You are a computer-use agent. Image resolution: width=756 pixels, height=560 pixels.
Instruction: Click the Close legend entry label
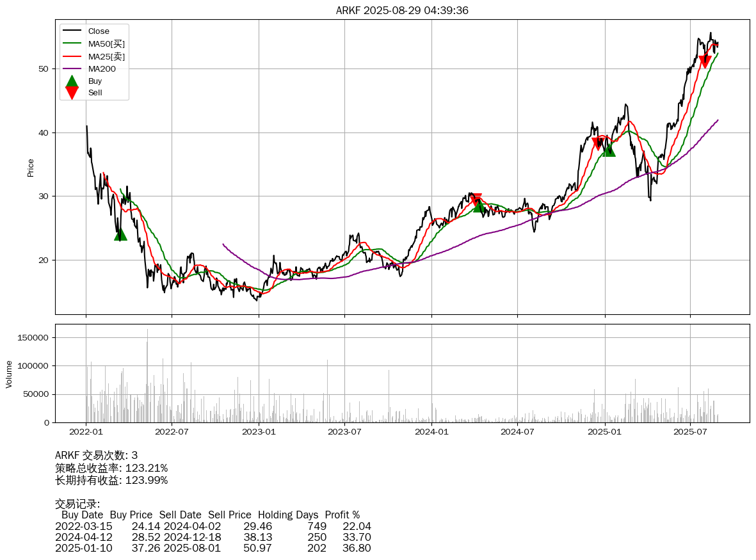point(99,31)
